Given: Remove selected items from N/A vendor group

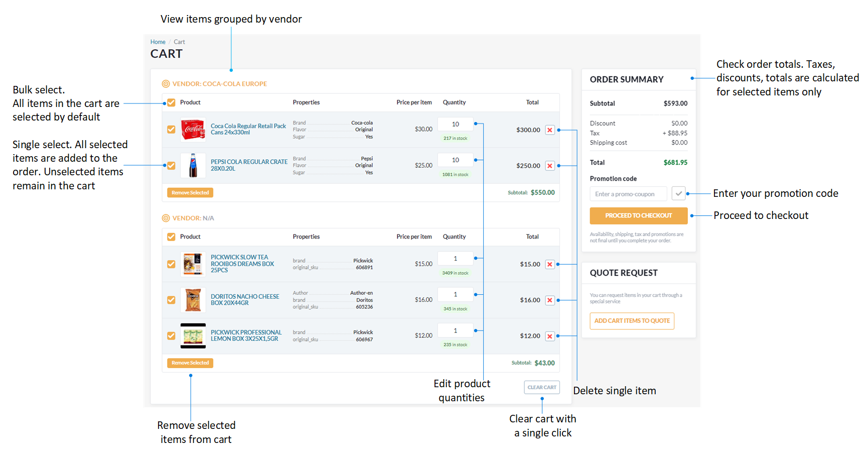Looking at the screenshot, I should [x=190, y=363].
